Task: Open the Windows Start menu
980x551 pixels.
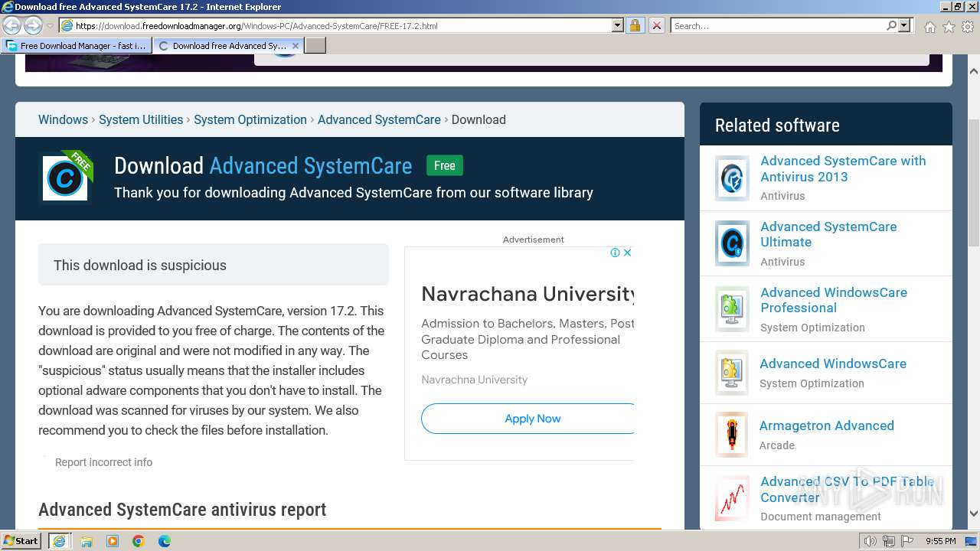Action: point(21,541)
